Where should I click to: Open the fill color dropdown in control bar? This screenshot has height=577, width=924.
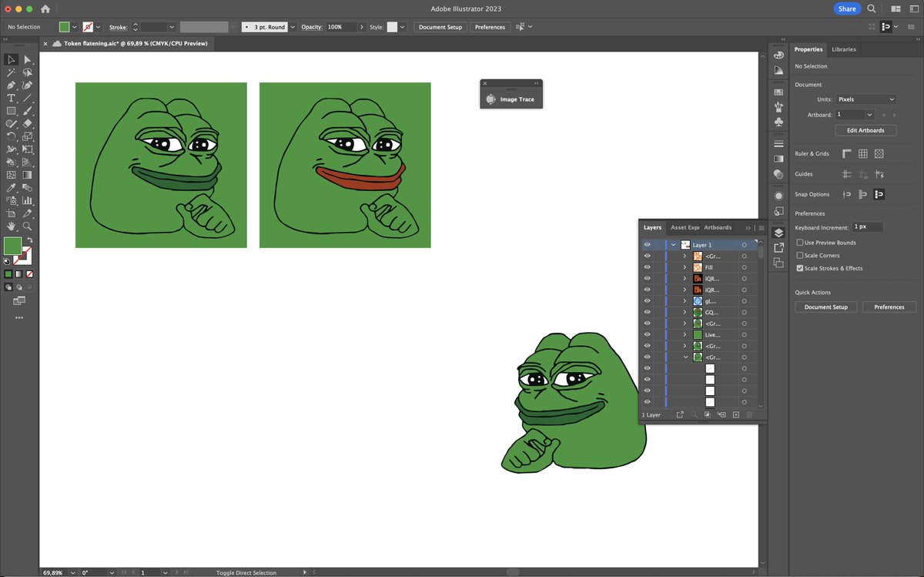[75, 27]
